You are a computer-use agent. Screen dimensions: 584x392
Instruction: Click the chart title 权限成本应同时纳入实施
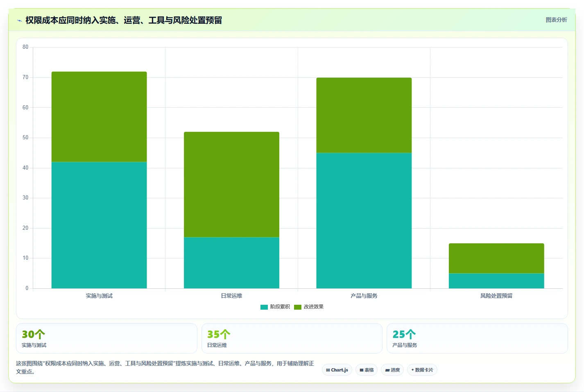coord(124,20)
